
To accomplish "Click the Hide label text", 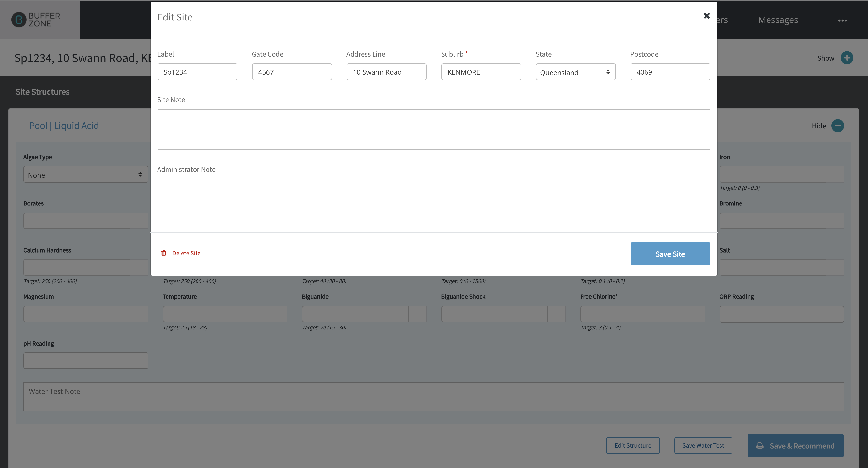I will tap(819, 126).
